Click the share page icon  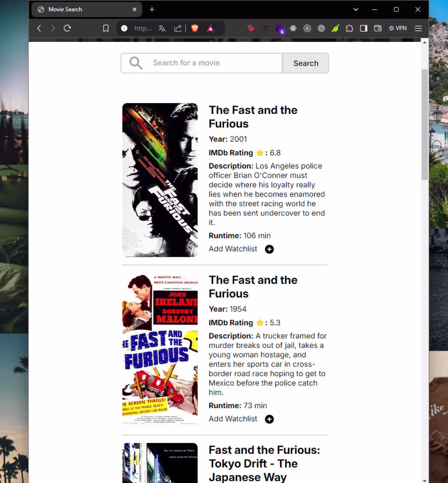178,28
